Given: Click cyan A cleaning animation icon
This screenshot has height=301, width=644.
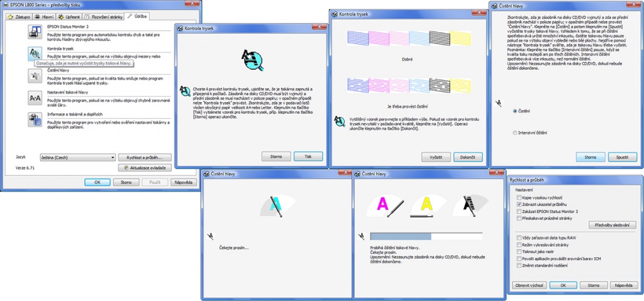Looking at the screenshot, I should tap(277, 206).
